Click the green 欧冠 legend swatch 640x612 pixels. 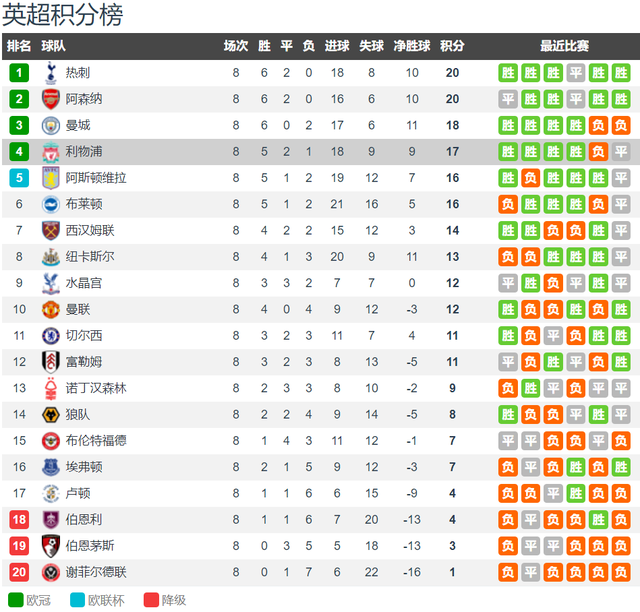(x=13, y=600)
